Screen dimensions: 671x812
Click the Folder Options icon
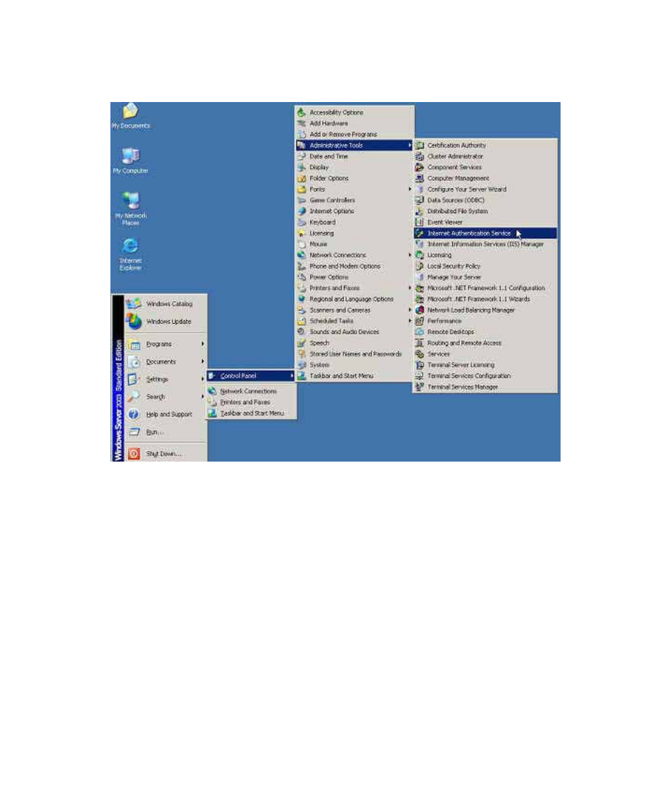click(302, 178)
